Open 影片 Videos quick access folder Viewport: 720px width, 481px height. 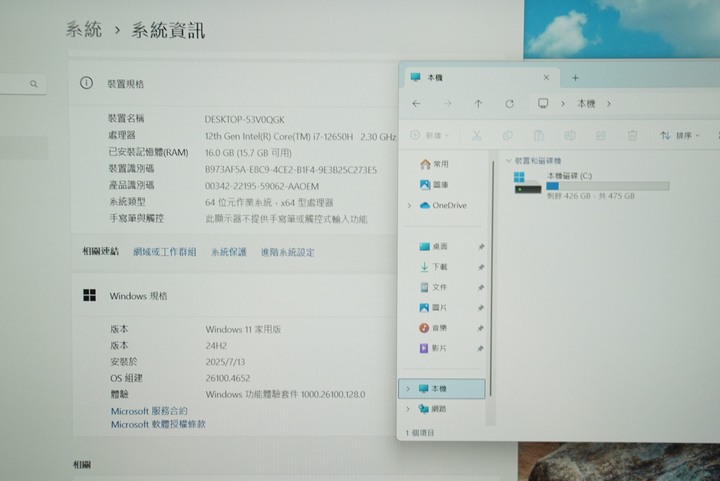433,348
